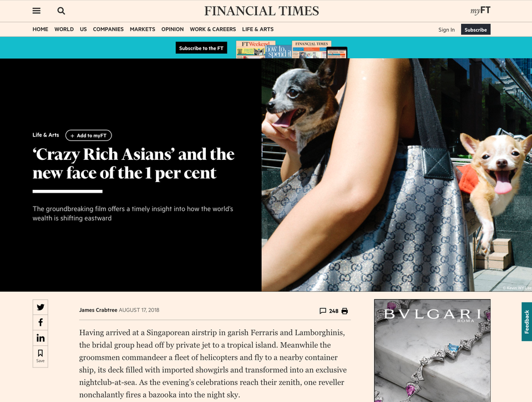Share article via LinkedIn icon

coord(40,338)
